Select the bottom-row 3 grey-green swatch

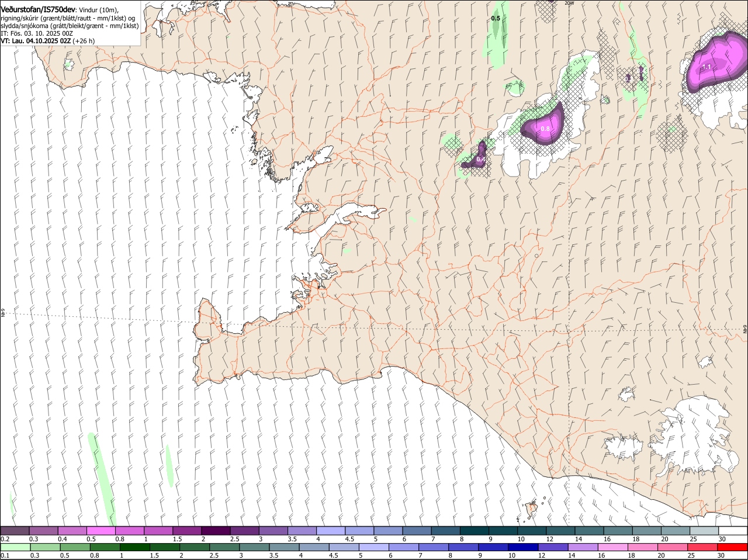pyautogui.click(x=254, y=547)
